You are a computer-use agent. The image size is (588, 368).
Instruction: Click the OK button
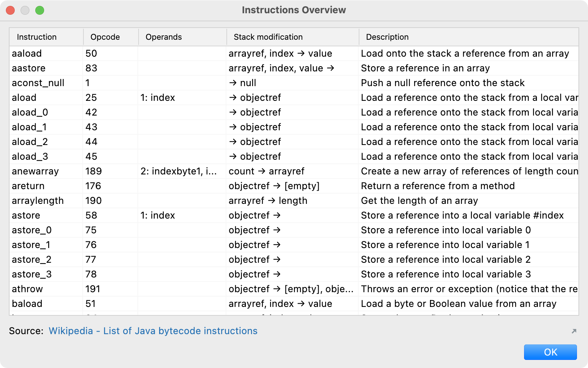pyautogui.click(x=550, y=352)
